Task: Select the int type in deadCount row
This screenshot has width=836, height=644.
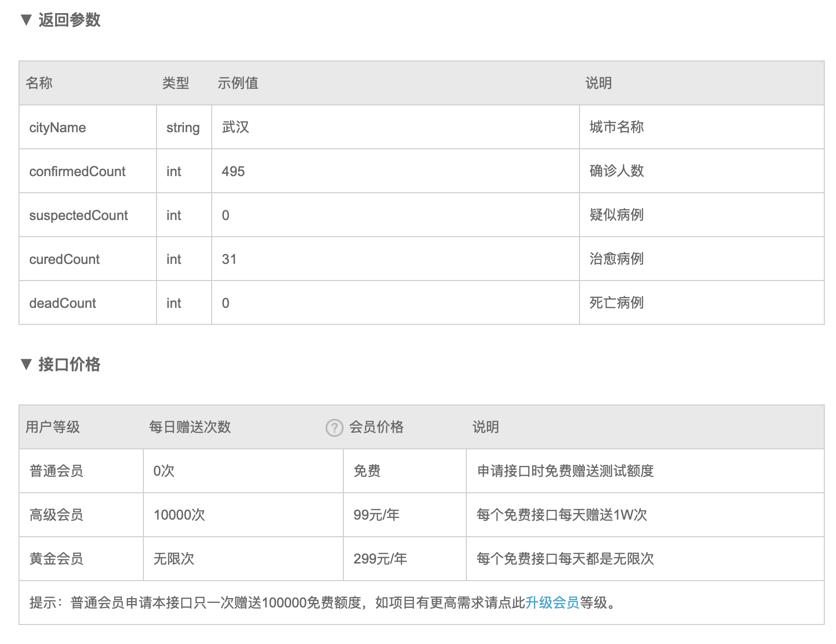Action: (x=174, y=303)
